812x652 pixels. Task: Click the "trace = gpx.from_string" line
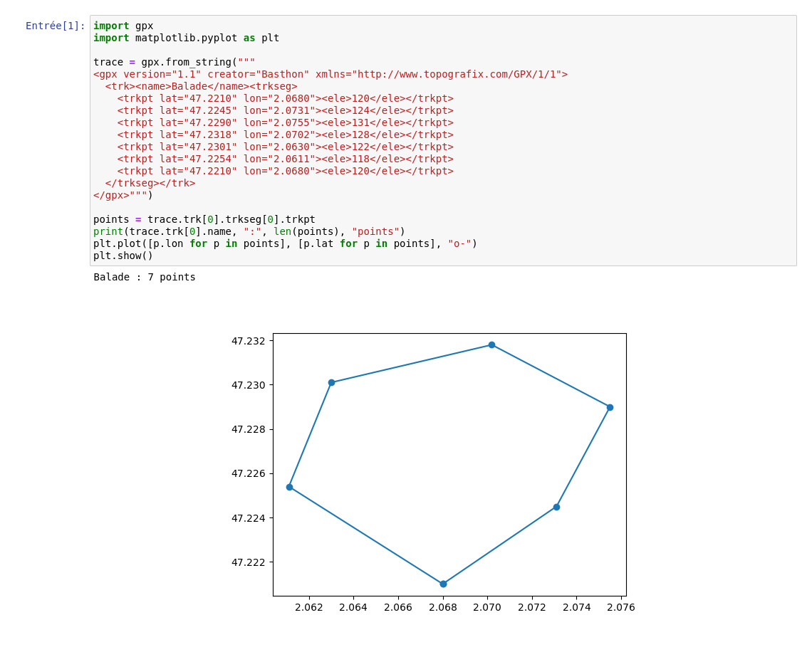pos(174,62)
